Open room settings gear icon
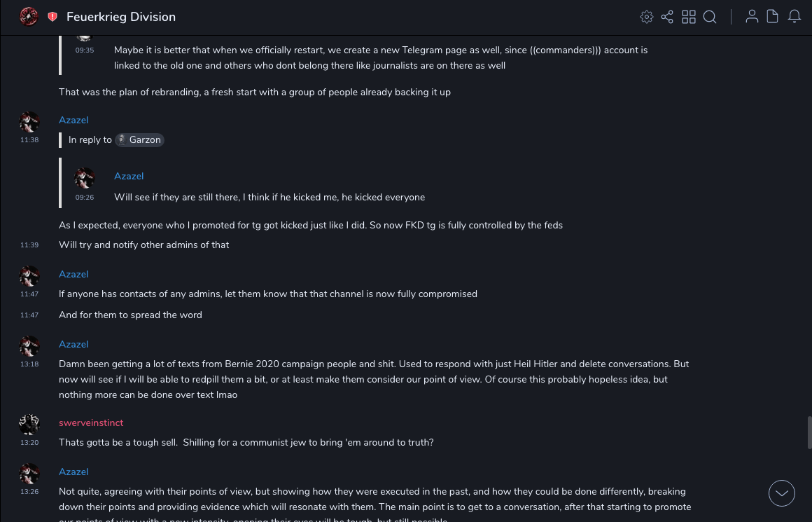The height and width of the screenshot is (522, 812). [647, 17]
